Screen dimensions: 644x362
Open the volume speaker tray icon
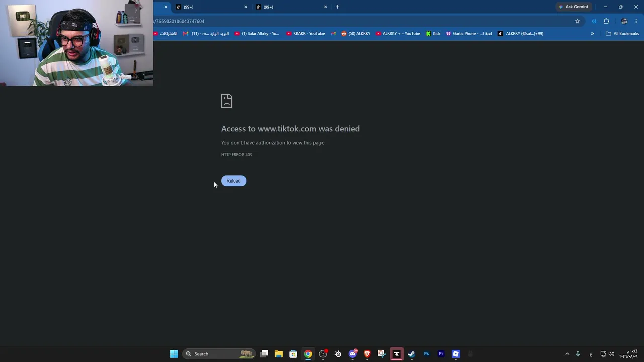point(612,354)
